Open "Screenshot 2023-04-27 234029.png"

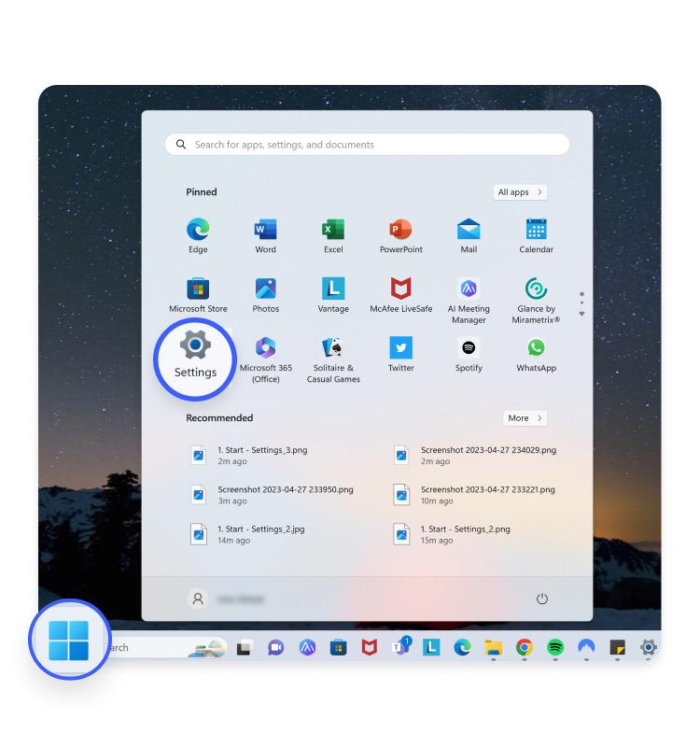pyautogui.click(x=476, y=456)
